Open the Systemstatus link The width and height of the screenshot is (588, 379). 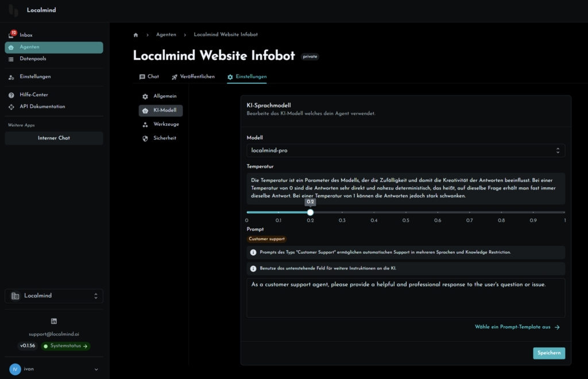click(66, 346)
